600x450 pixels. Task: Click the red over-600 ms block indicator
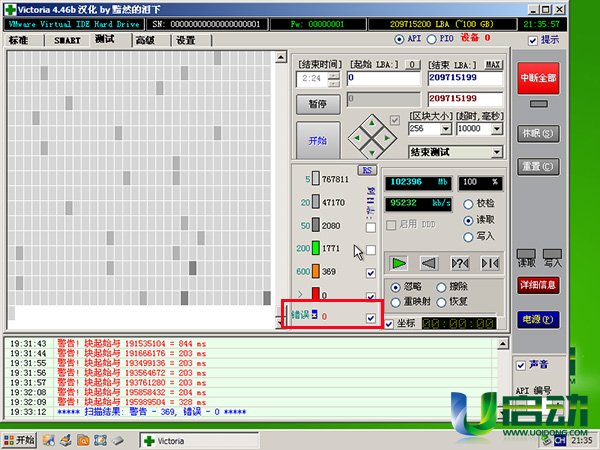(316, 294)
